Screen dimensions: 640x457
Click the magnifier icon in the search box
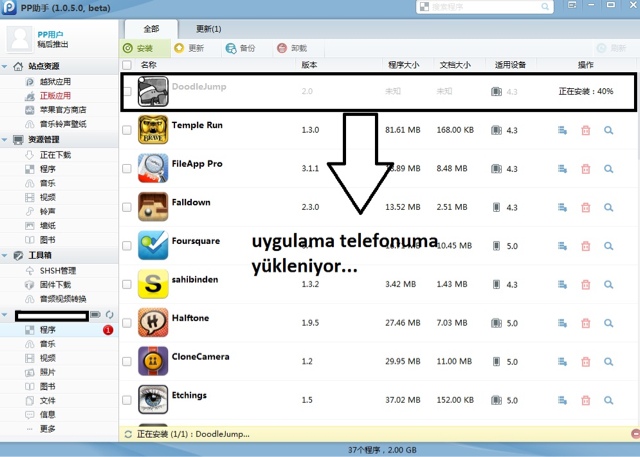545,7
